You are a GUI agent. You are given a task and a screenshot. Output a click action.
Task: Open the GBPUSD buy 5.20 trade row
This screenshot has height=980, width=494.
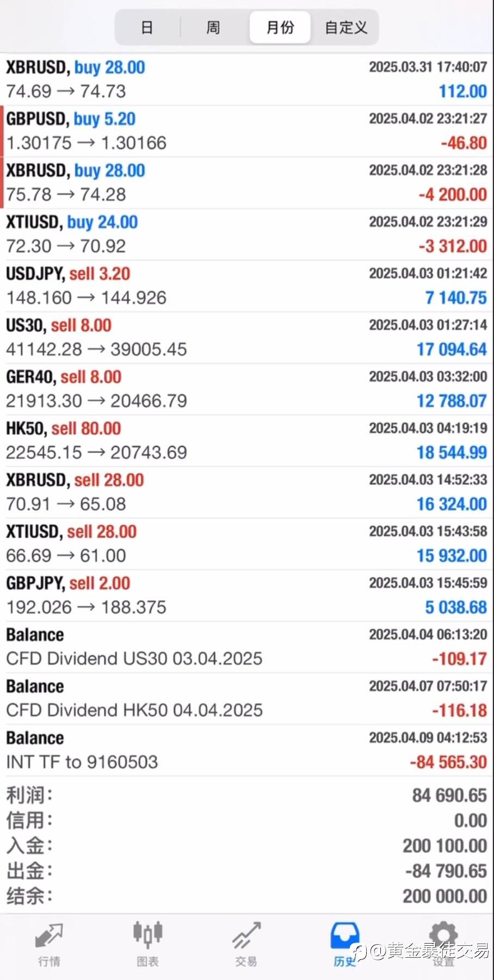[x=247, y=131]
